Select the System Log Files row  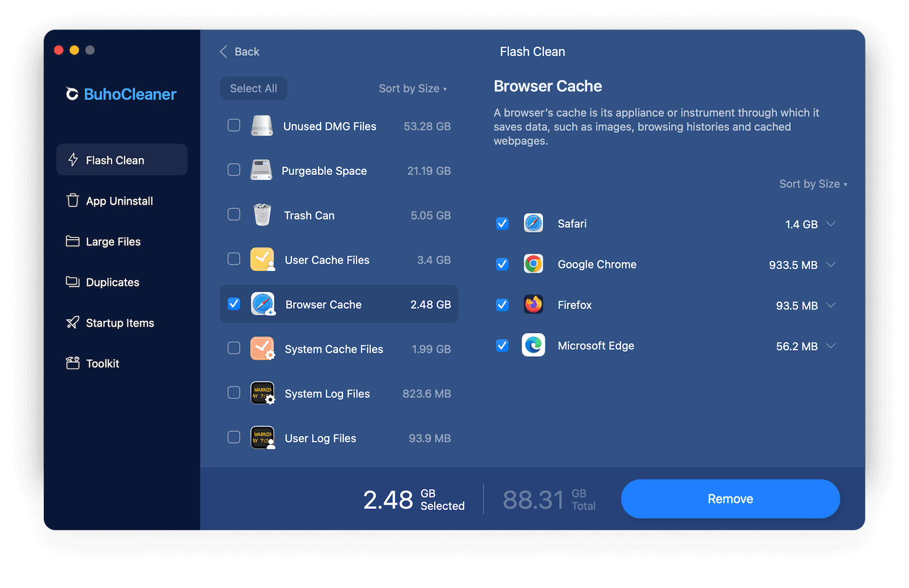pos(327,393)
